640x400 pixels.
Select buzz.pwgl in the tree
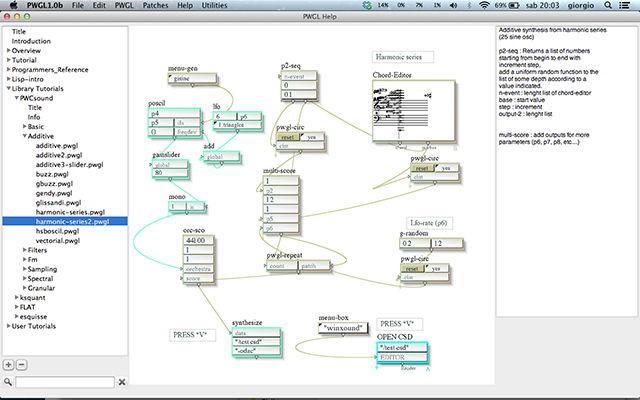tap(52, 174)
